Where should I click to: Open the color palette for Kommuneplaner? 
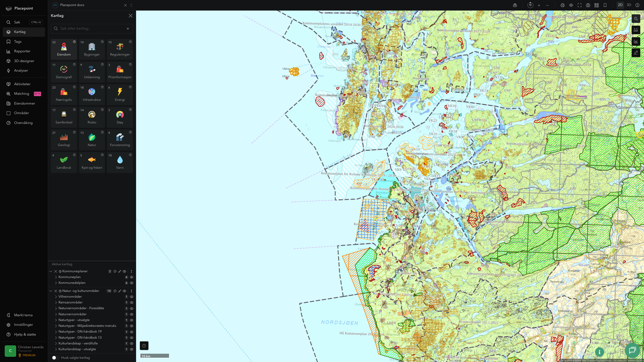click(x=115, y=271)
